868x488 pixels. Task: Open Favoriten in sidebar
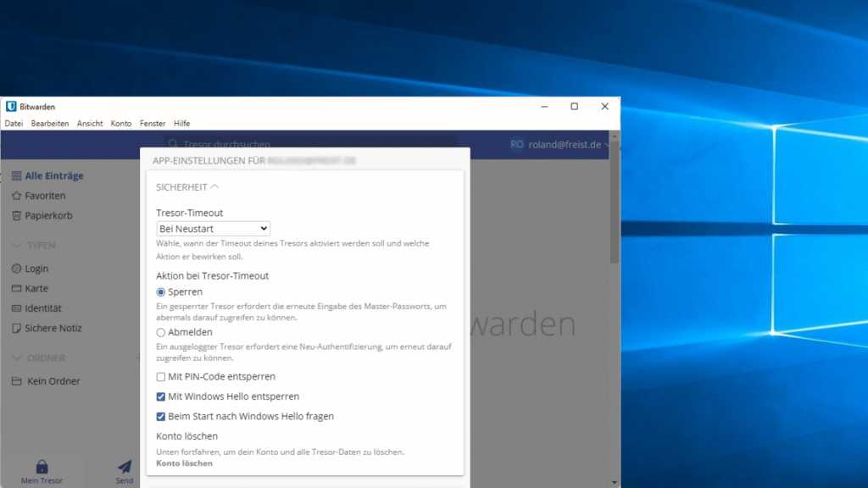click(x=46, y=196)
